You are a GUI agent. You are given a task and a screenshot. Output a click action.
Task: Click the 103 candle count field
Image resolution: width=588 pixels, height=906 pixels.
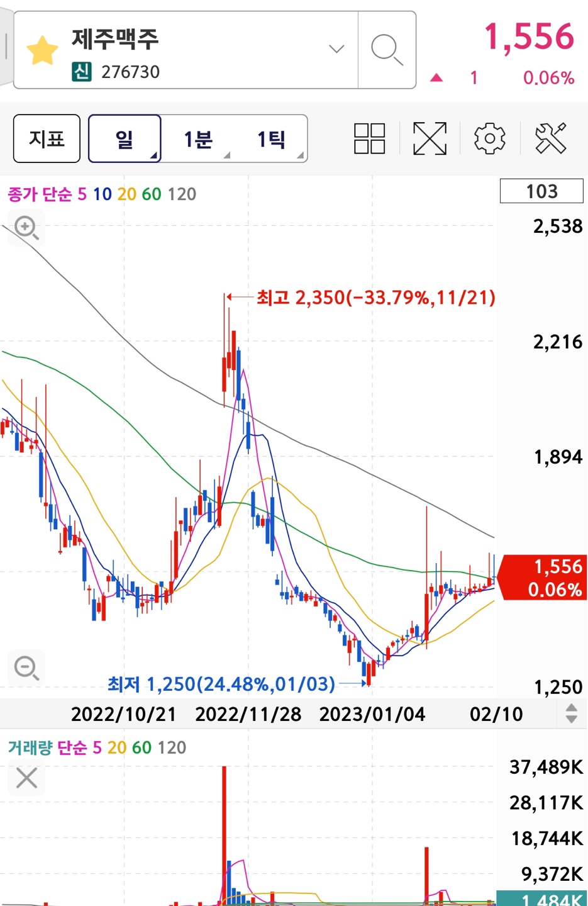pyautogui.click(x=541, y=191)
